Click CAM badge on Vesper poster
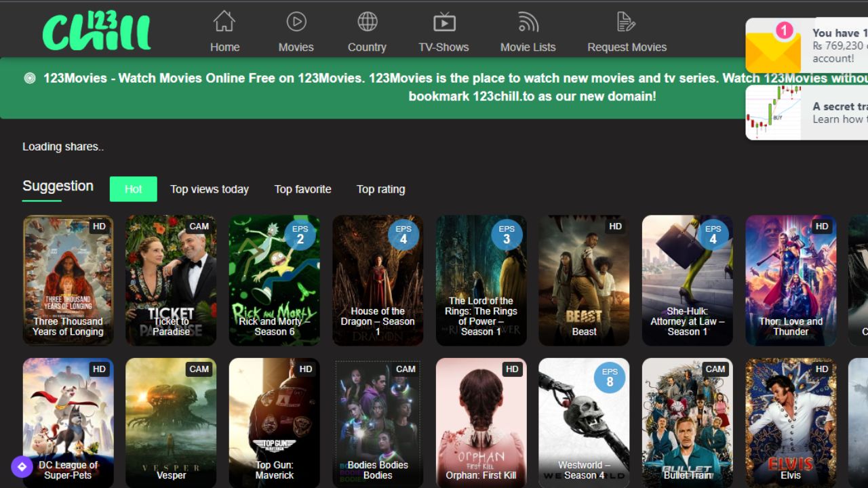The height and width of the screenshot is (488, 868). click(x=199, y=369)
